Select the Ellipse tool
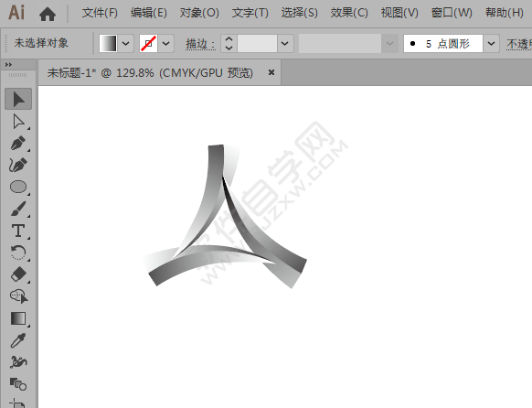 [18, 187]
